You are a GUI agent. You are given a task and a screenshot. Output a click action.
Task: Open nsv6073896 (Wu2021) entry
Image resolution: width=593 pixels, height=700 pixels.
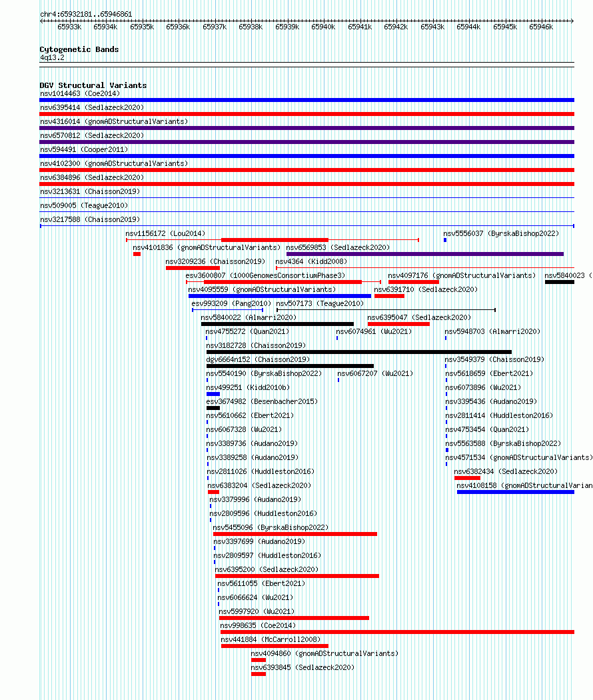(x=483, y=387)
